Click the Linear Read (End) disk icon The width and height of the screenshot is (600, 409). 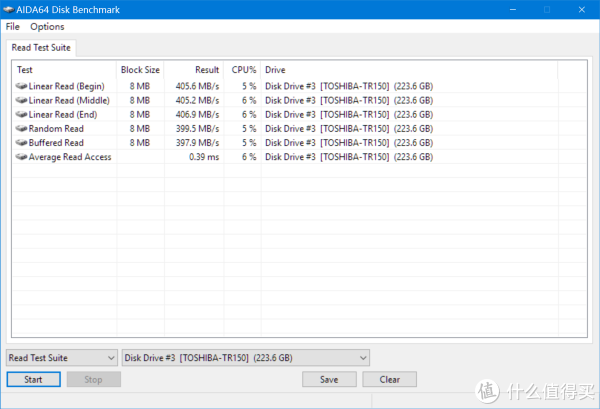pos(21,114)
